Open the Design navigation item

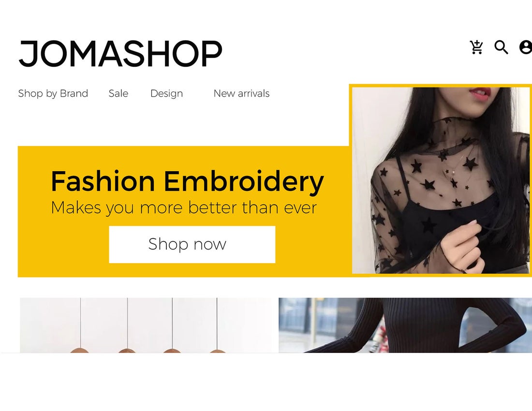(166, 93)
